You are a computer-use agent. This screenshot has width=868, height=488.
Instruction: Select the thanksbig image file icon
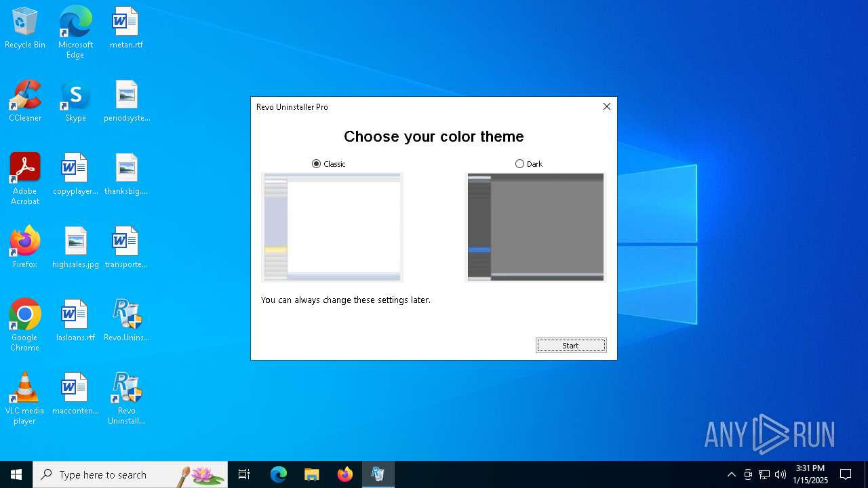(x=126, y=175)
